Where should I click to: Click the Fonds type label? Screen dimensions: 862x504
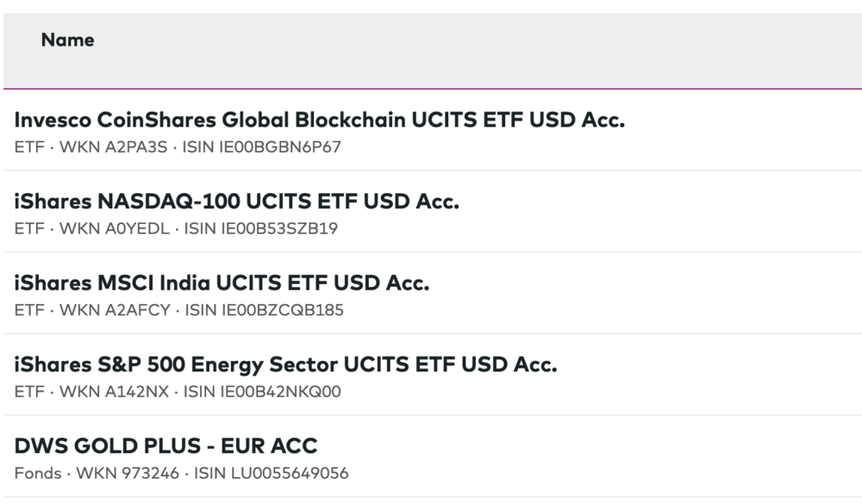35,473
